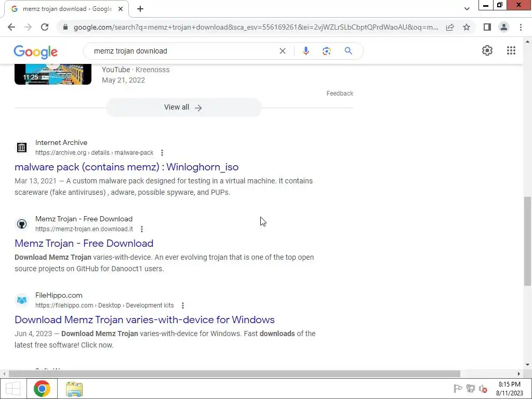Screen dimensions: 532x399
Task: Open Action Center flag in tray
Action: click(x=458, y=389)
